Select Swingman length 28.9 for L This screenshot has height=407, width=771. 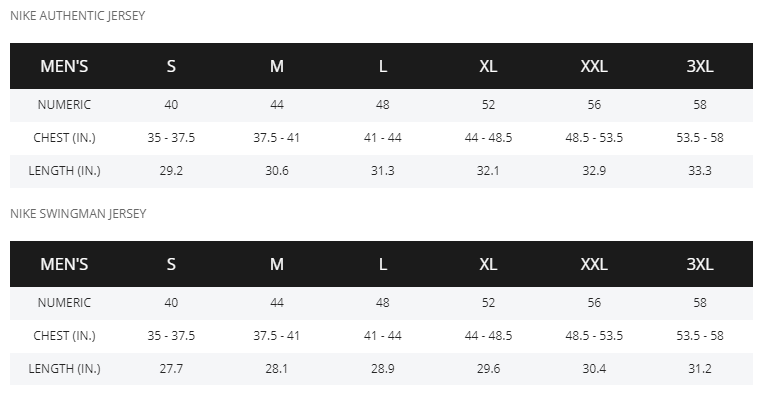(x=383, y=369)
